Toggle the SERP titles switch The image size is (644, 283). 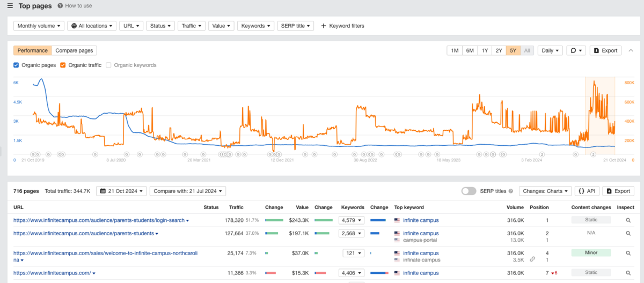[469, 191]
